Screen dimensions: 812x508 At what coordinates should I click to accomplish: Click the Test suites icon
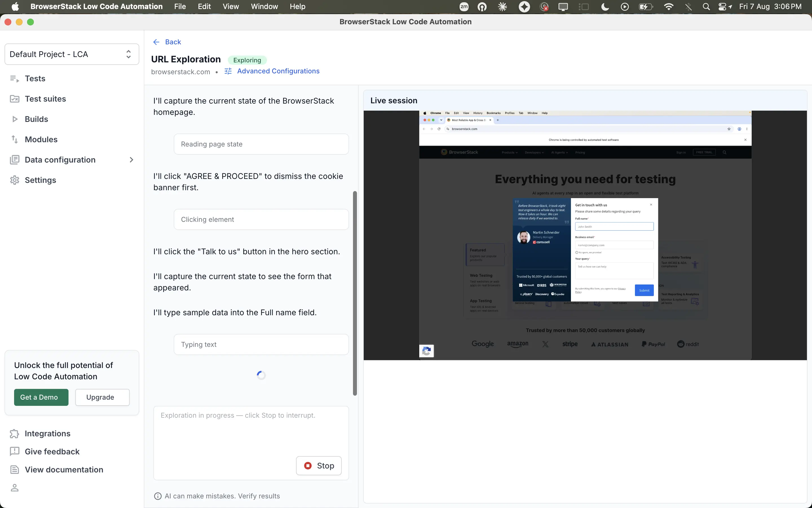[14, 99]
